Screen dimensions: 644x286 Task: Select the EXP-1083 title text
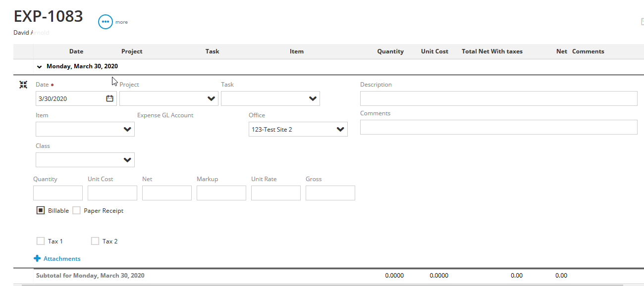pyautogui.click(x=49, y=16)
